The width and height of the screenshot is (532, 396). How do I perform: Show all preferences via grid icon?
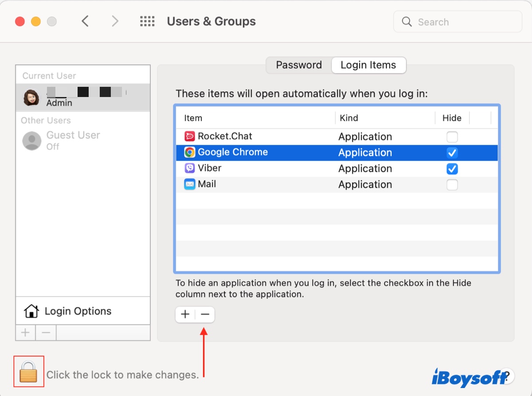point(147,21)
